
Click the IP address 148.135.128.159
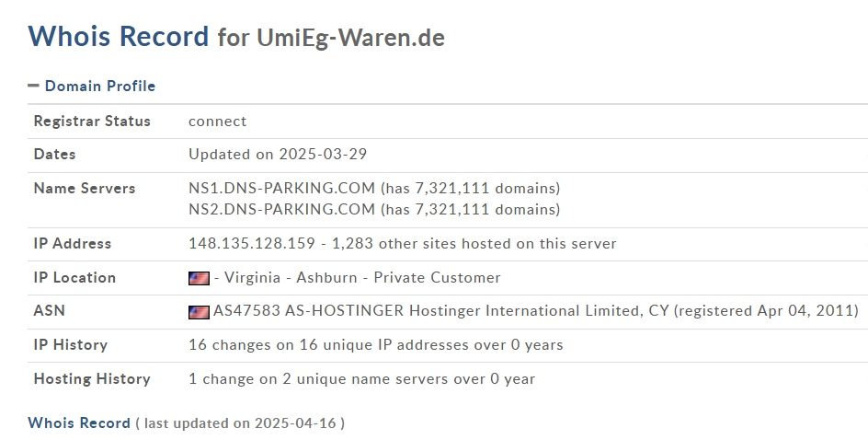(252, 244)
